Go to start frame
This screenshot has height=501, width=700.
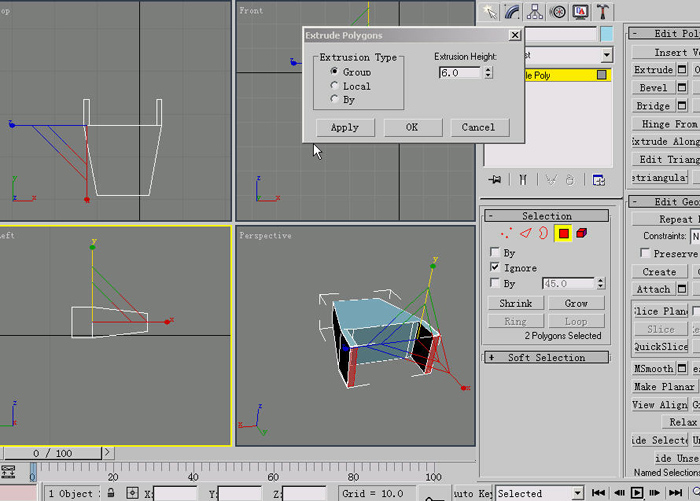[x=598, y=493]
